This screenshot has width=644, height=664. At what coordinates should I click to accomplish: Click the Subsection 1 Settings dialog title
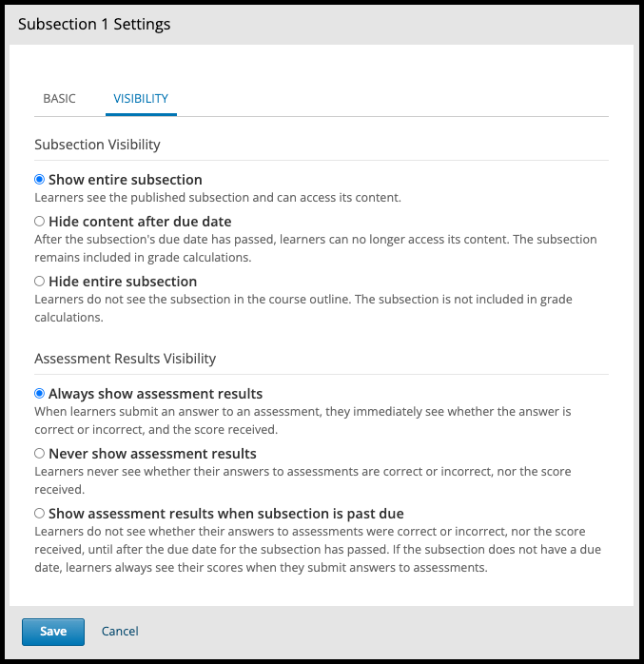tap(94, 24)
